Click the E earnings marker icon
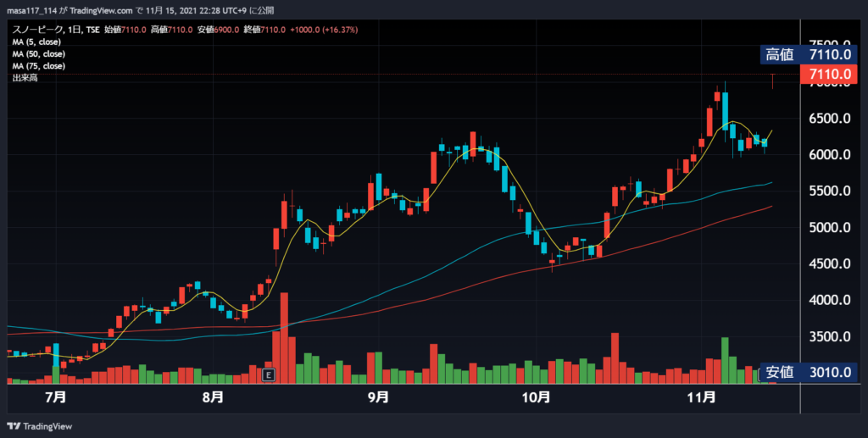 (269, 375)
